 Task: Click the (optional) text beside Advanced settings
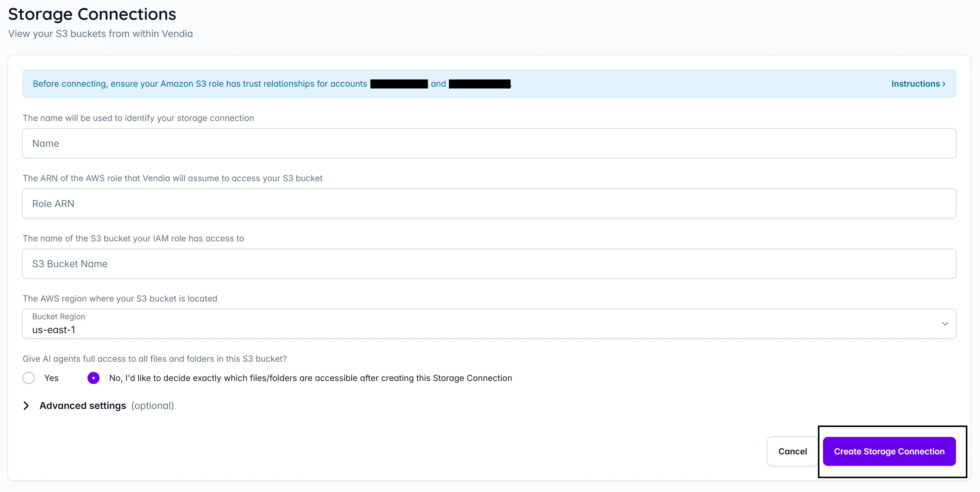pos(152,406)
